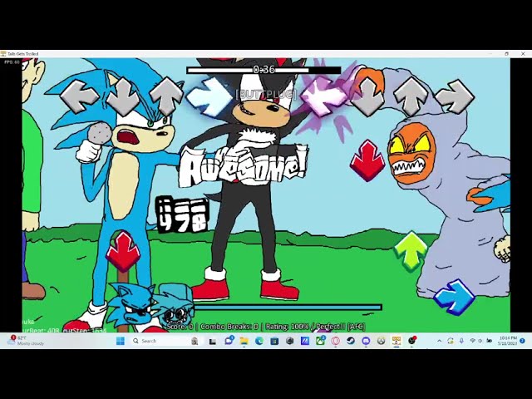Open the Xbox app in taskbar
Screen dimensions: 532x399
coord(320,341)
